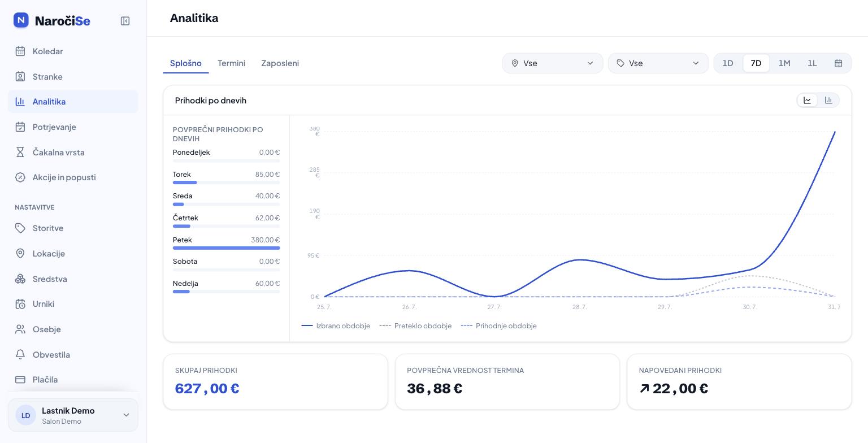The width and height of the screenshot is (868, 443).
Task: Open Koledar calendar icon in sidebar
Action: [20, 51]
